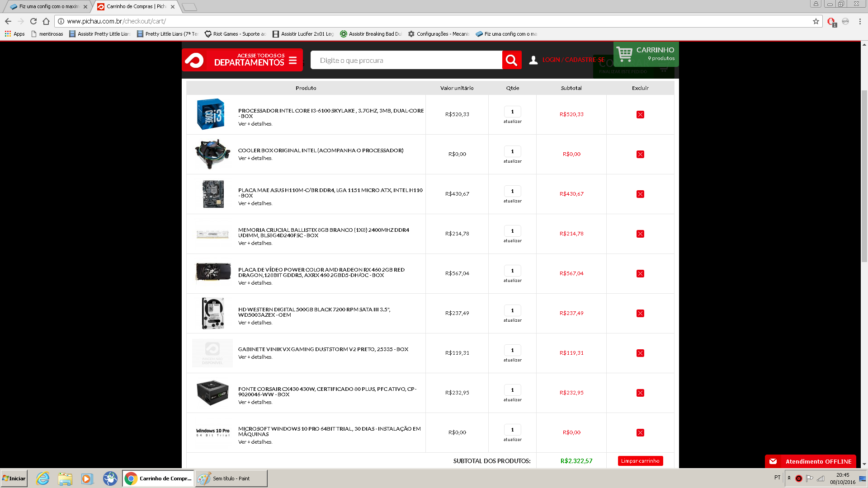868x488 pixels.
Task: Open the 'mentirosas' bookmark
Action: tap(47, 34)
